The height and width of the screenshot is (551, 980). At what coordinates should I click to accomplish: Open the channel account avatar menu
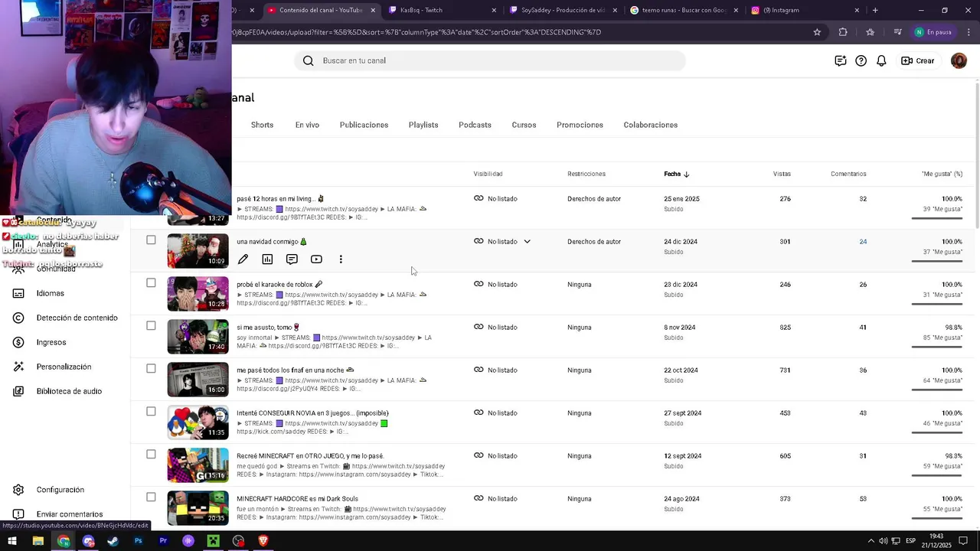(959, 60)
